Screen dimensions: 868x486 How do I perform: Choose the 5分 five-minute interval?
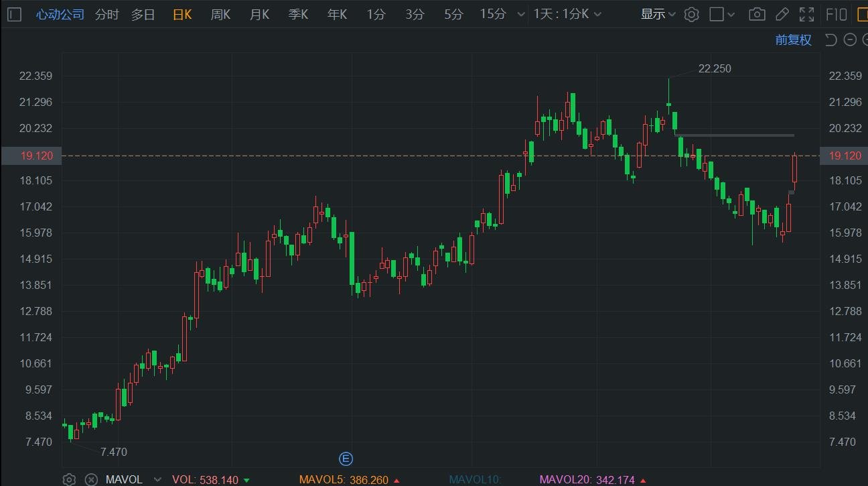pyautogui.click(x=453, y=14)
